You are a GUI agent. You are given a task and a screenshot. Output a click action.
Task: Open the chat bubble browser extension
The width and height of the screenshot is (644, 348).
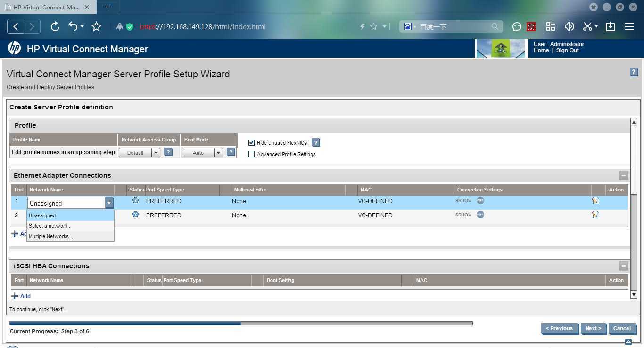(517, 26)
